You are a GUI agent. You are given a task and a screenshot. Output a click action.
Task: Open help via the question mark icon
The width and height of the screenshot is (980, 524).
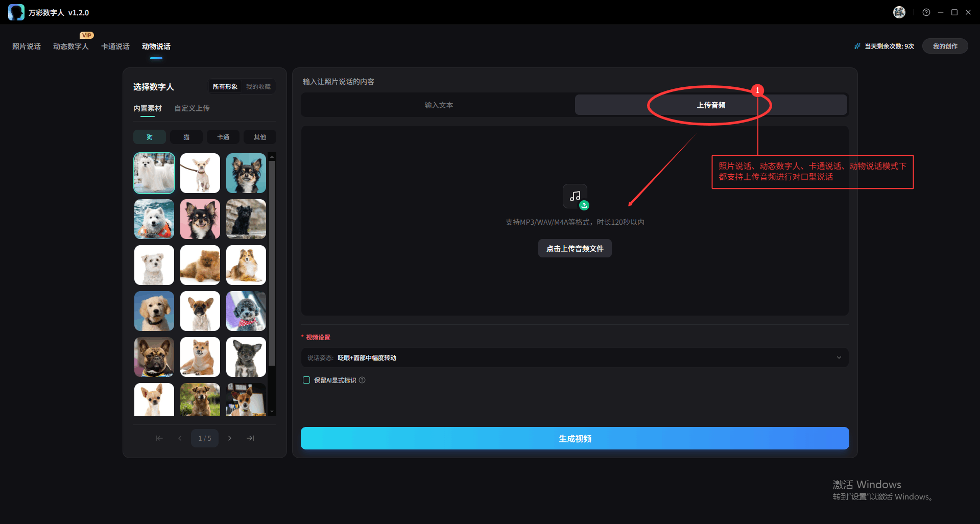click(x=926, y=12)
